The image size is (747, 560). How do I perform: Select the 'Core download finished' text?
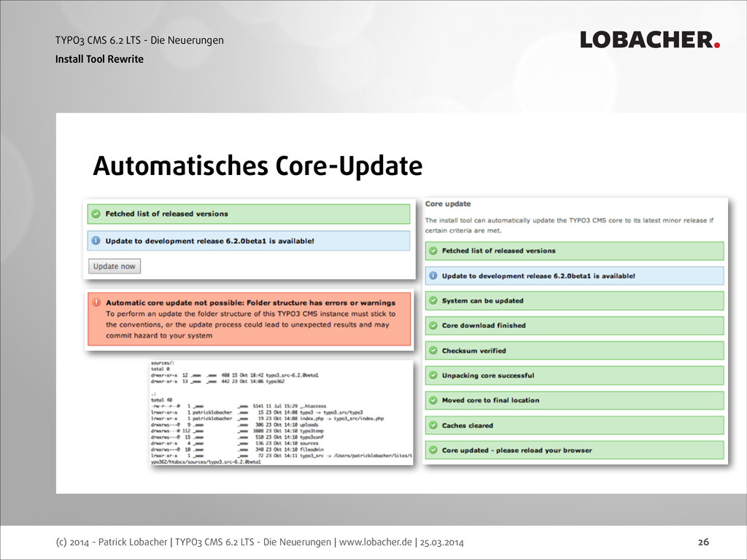point(484,326)
